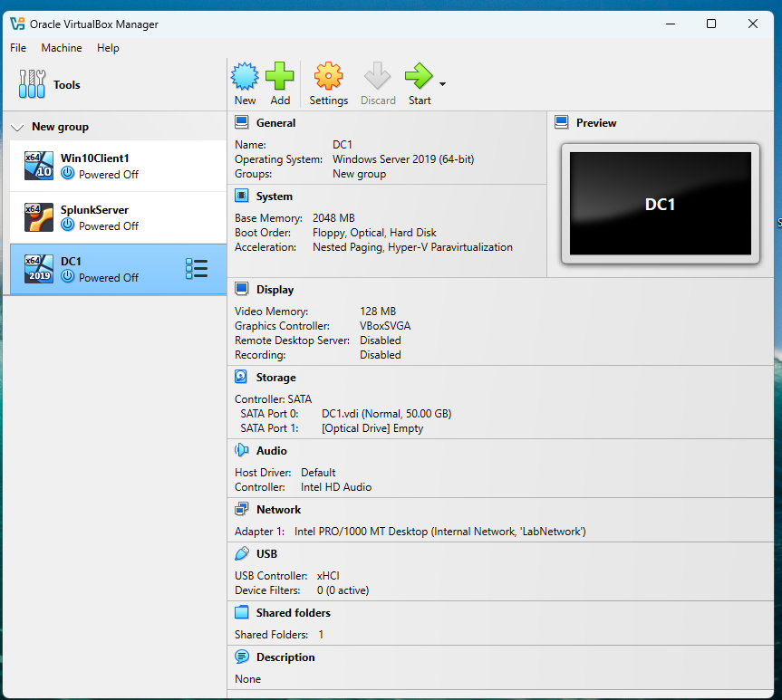Click the Add machine green plus icon

pos(280,76)
